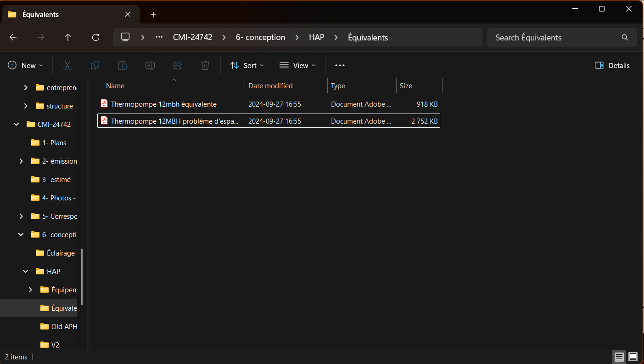The image size is (644, 364).
Task: Click the Share icon in toolbar
Action: coord(178,65)
